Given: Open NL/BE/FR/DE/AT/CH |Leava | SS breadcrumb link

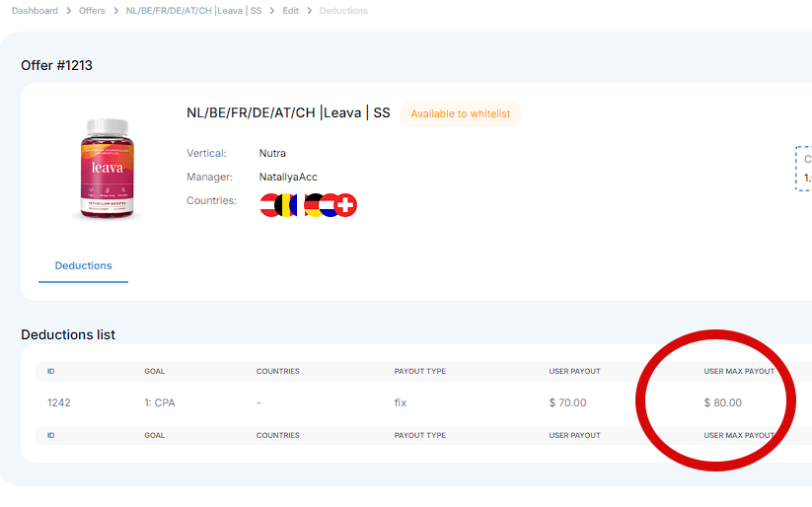Looking at the screenshot, I should click(193, 11).
